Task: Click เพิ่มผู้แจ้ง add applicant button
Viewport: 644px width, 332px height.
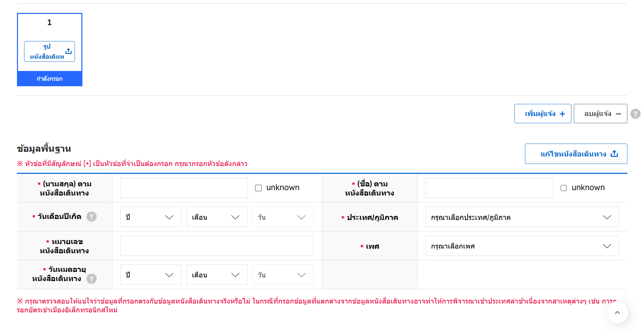Action: 543,114
